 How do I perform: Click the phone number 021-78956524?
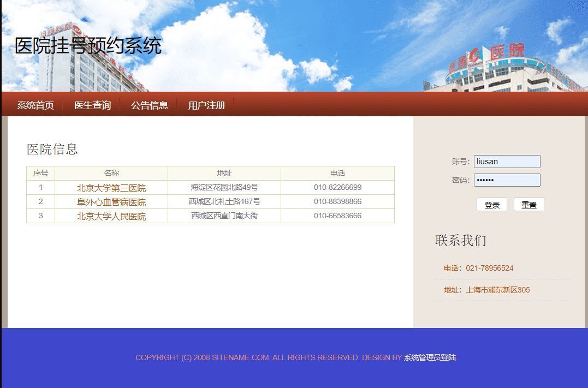click(483, 268)
